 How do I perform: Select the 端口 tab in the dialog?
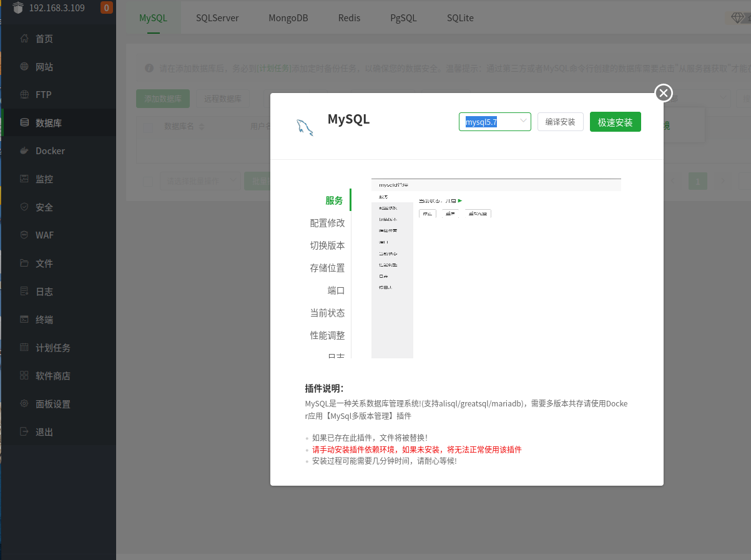pyautogui.click(x=336, y=290)
